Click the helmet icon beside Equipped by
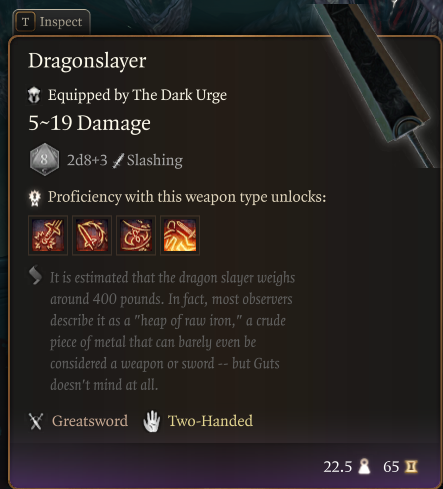 point(34,95)
